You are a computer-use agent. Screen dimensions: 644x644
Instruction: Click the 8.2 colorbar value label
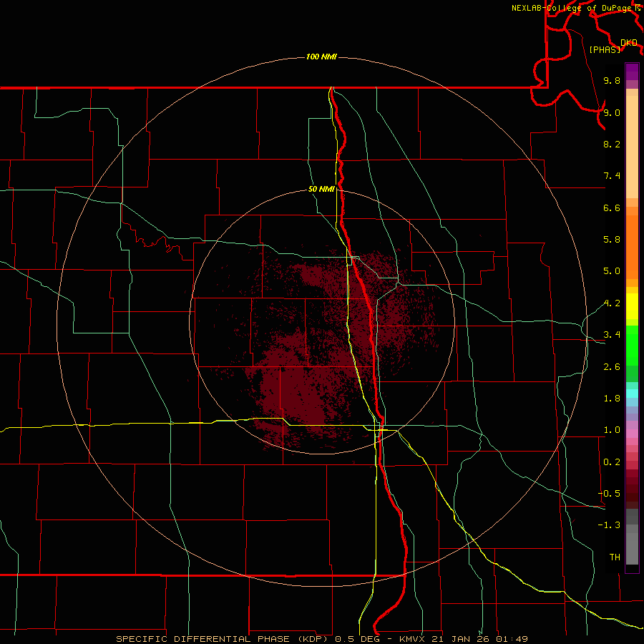[x=612, y=144]
